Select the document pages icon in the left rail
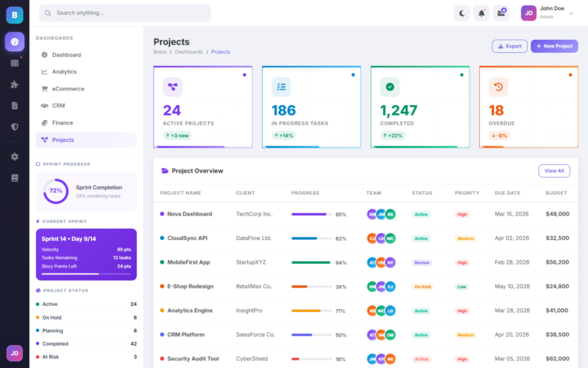588x368 pixels. pos(15,106)
